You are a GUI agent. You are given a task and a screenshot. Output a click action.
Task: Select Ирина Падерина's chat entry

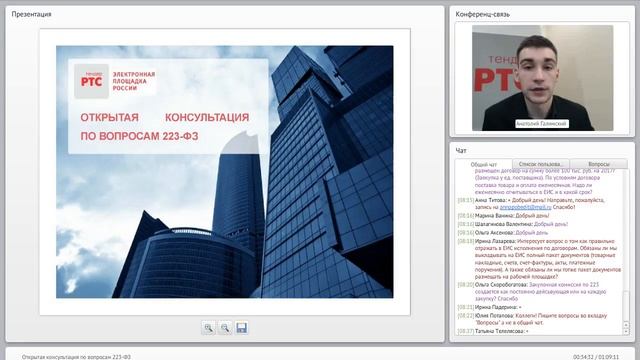point(489,307)
